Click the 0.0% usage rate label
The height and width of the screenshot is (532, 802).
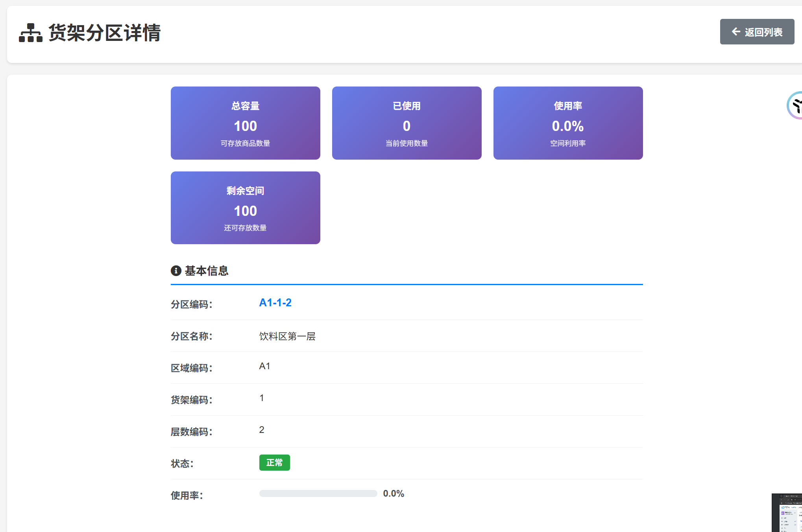click(x=394, y=493)
